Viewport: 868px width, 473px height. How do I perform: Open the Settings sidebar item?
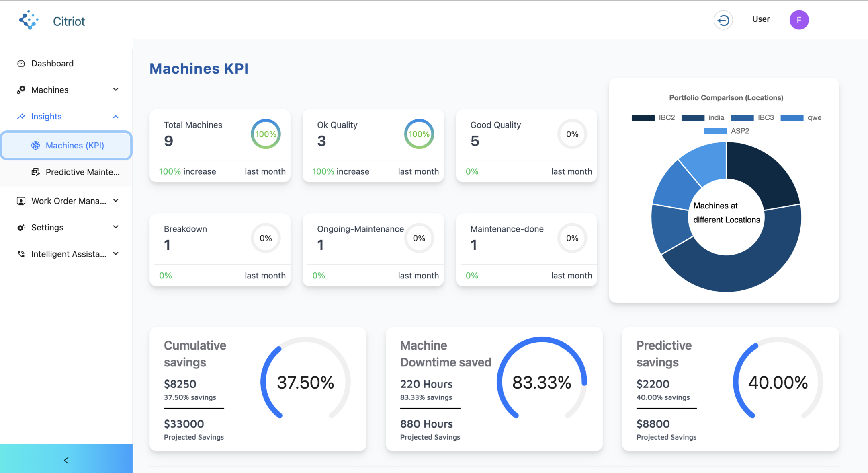(x=66, y=228)
